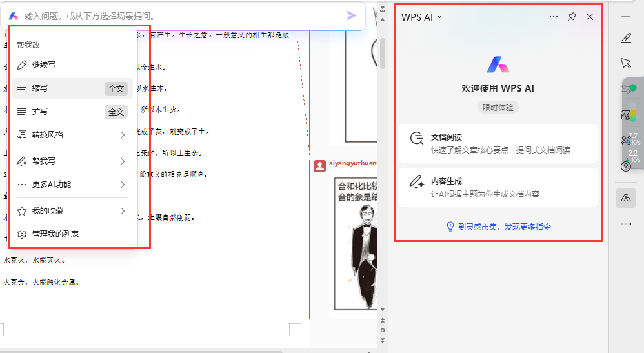The image size is (644, 353).
Task: Click the 全文 button beside 扩写
Action: tap(116, 112)
